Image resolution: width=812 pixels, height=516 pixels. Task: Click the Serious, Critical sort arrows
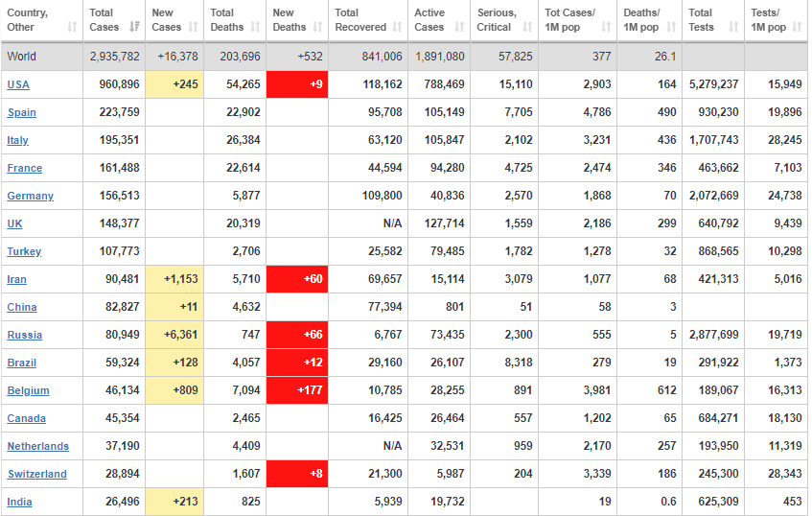[526, 28]
